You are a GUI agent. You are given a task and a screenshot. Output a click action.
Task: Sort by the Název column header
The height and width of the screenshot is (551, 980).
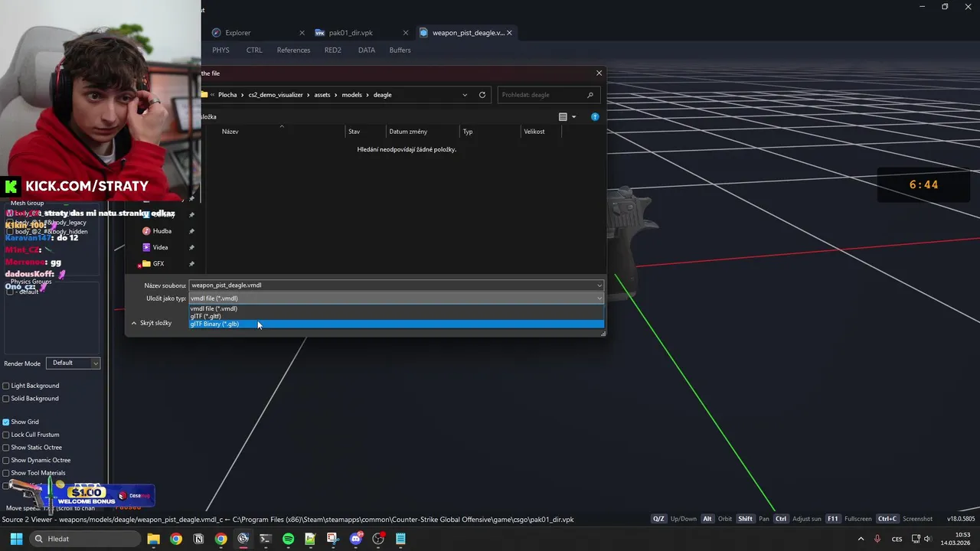click(x=230, y=132)
